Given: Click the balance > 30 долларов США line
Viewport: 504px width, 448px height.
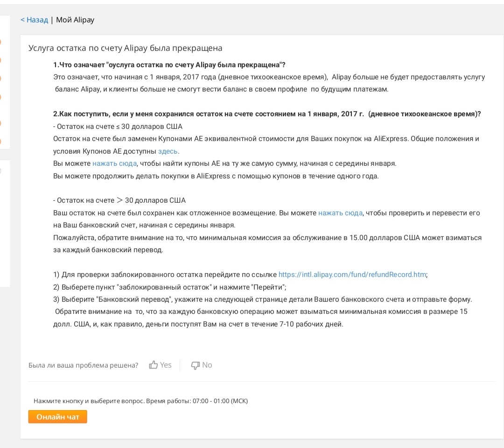Looking at the screenshot, I should [119, 200].
